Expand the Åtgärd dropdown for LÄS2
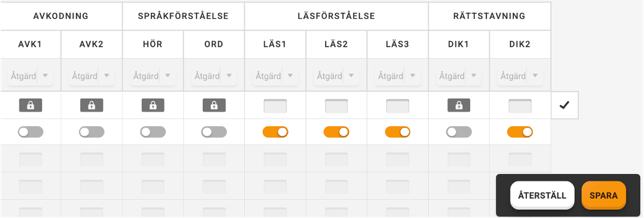 336,76
